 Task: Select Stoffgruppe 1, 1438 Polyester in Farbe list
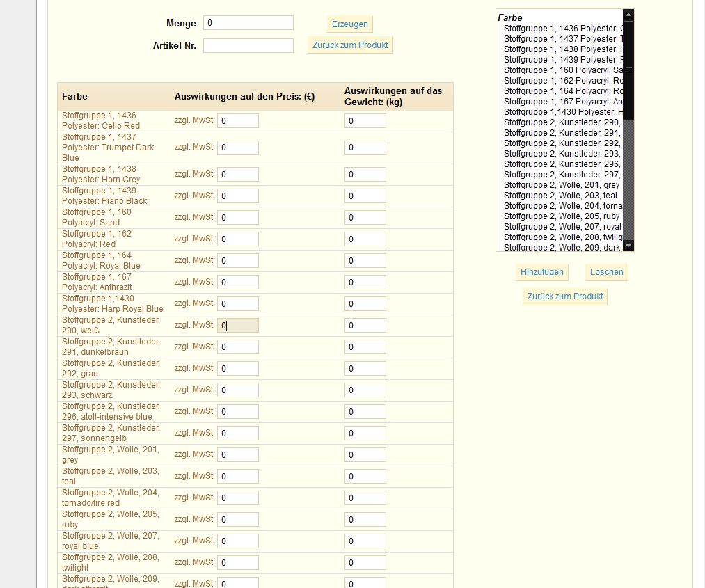[x=563, y=49]
